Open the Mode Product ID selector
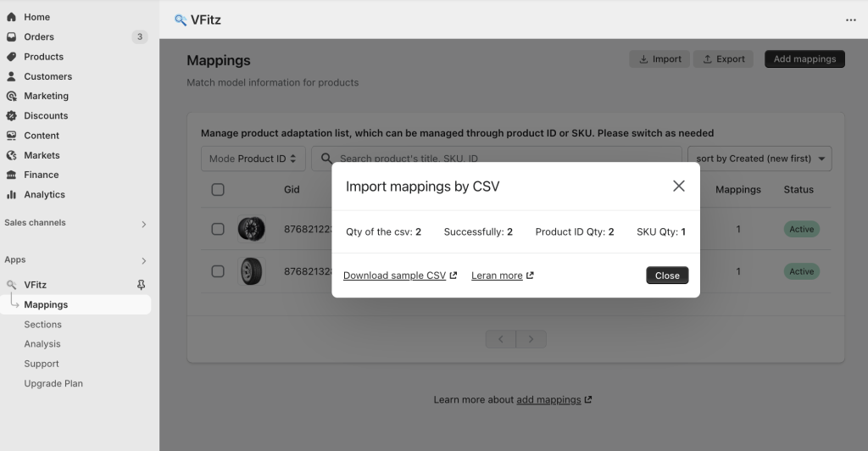 (x=253, y=159)
